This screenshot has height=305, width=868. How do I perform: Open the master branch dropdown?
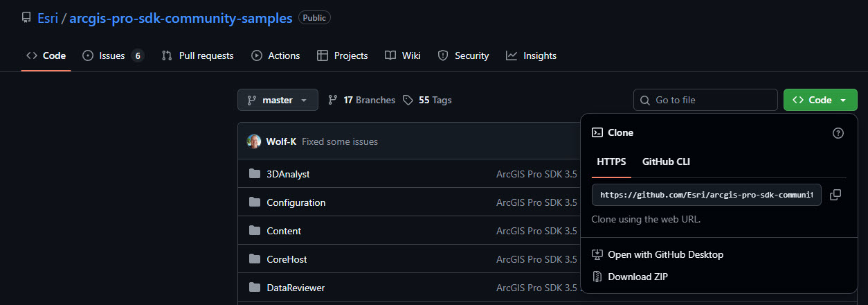click(278, 100)
